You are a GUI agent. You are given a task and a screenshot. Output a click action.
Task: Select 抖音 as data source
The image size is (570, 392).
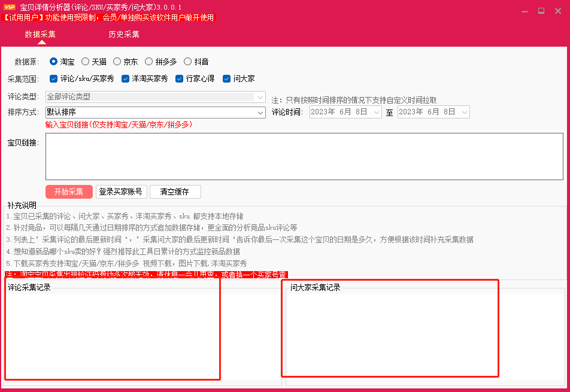pyautogui.click(x=196, y=62)
